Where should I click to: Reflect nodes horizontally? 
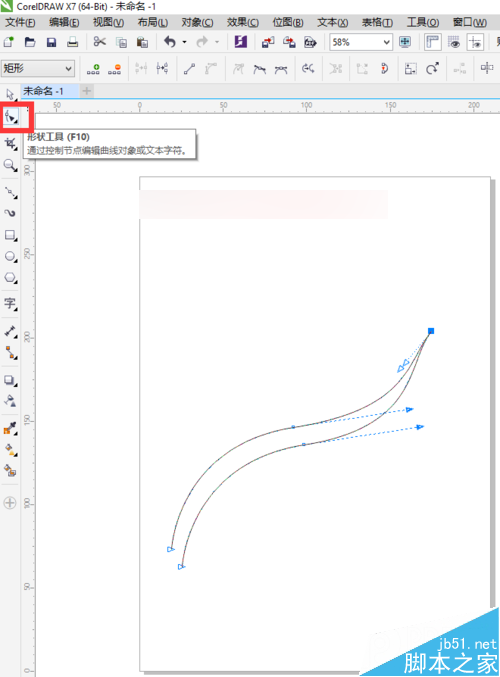point(487,68)
